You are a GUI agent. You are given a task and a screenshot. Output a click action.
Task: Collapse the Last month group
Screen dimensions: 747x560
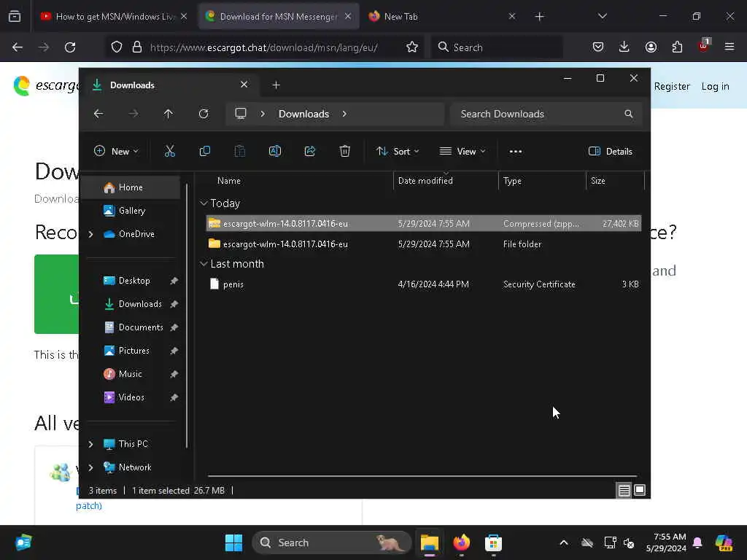(x=204, y=263)
